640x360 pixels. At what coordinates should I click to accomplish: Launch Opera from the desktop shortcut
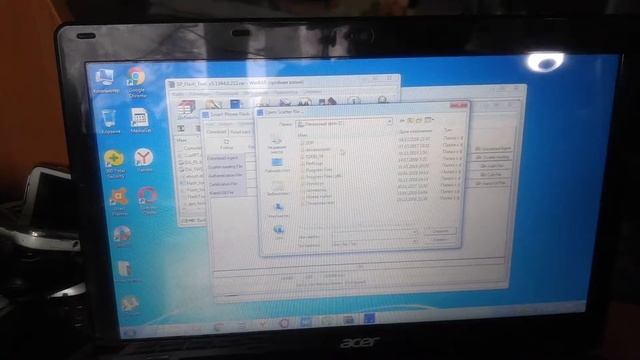148,200
